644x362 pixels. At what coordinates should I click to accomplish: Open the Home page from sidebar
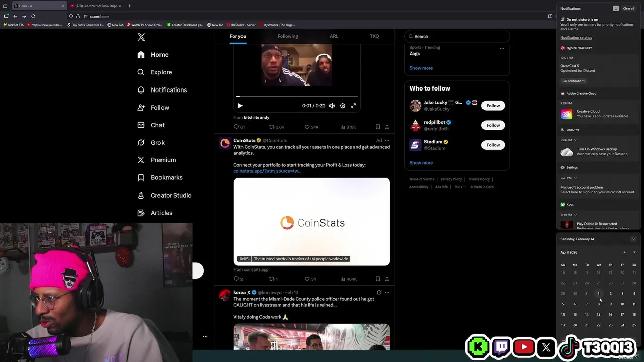point(153,55)
